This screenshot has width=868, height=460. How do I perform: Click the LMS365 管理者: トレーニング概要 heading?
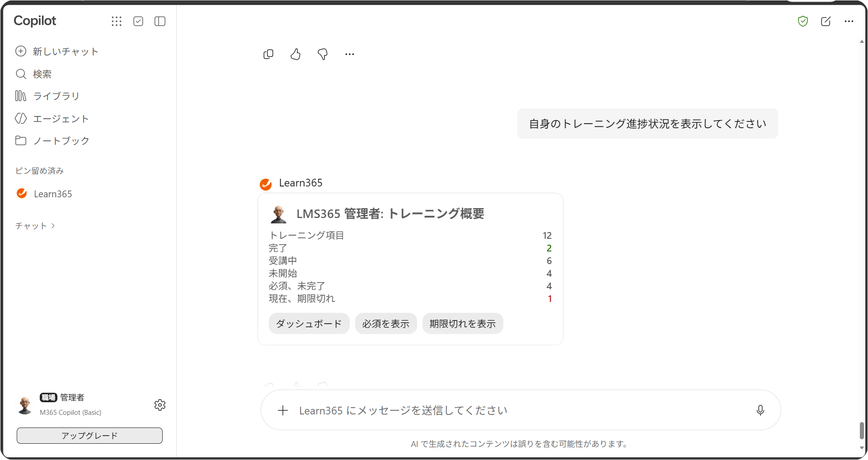pyautogui.click(x=390, y=214)
